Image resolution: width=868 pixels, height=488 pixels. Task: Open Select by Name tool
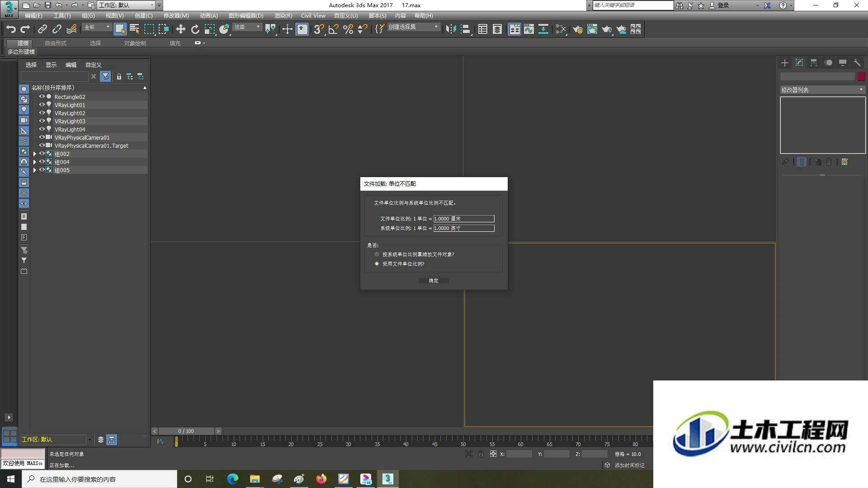point(134,29)
